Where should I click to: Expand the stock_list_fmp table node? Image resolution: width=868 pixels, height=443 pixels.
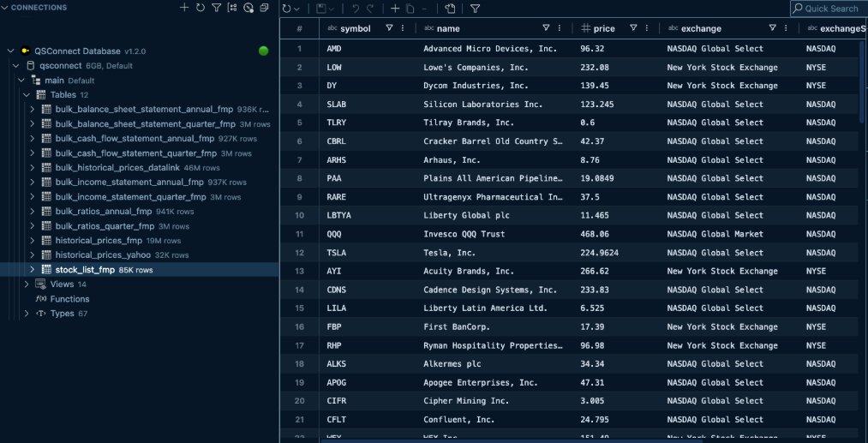[x=32, y=270]
